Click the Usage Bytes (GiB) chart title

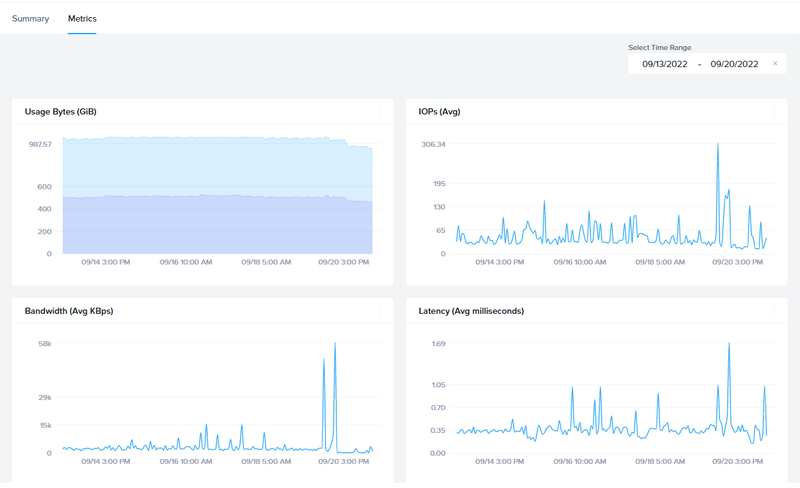(60, 112)
